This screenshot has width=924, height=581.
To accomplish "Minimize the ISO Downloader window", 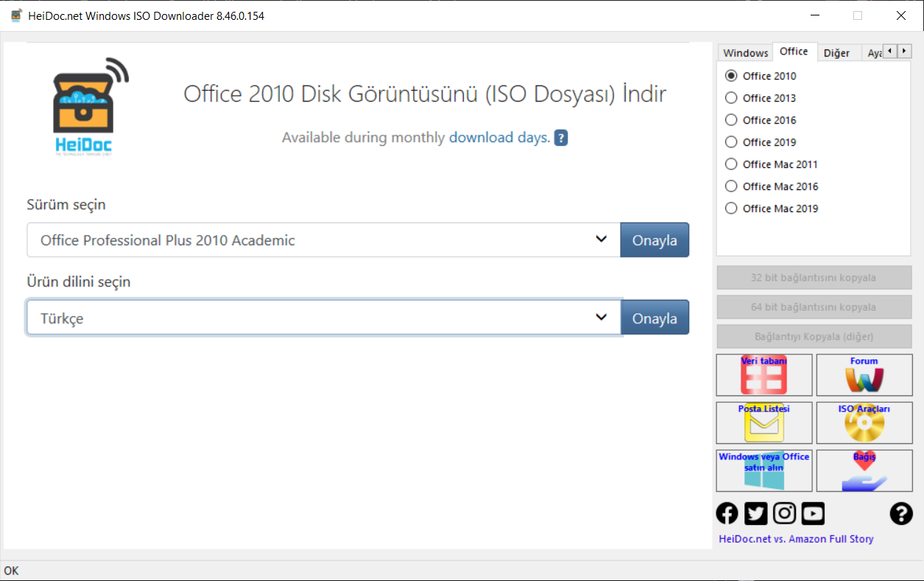I will click(x=814, y=15).
